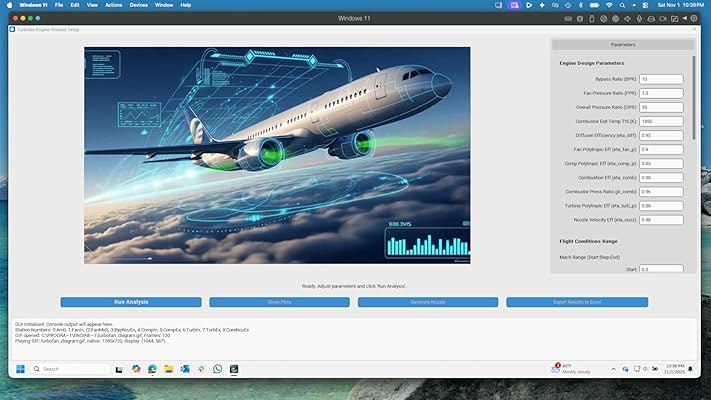711x400 pixels.
Task: Click the Apple logo in macOS menu bar
Action: pos(10,5)
